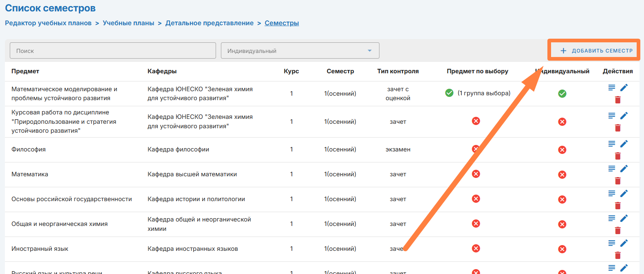Edit the Математическое моделирование row

[x=624, y=88]
